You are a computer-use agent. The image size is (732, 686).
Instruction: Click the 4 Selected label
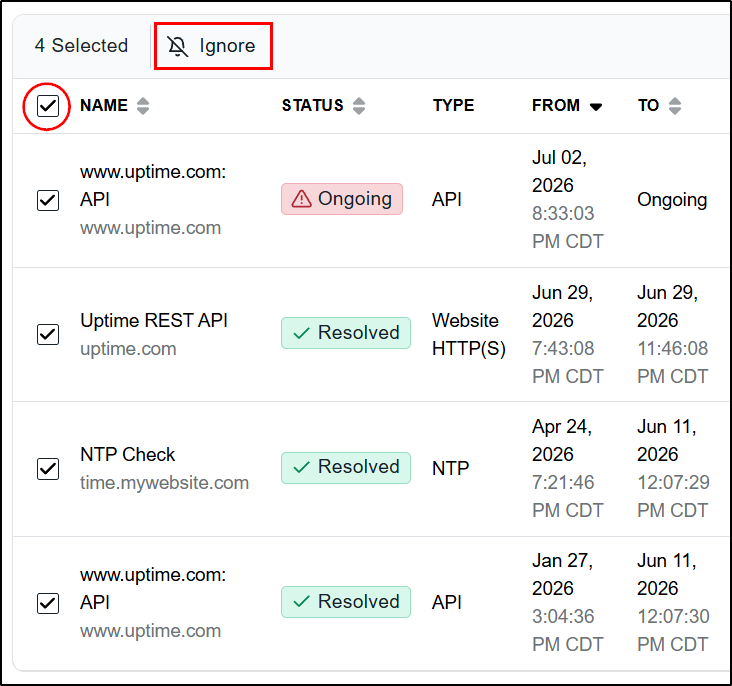(81, 46)
